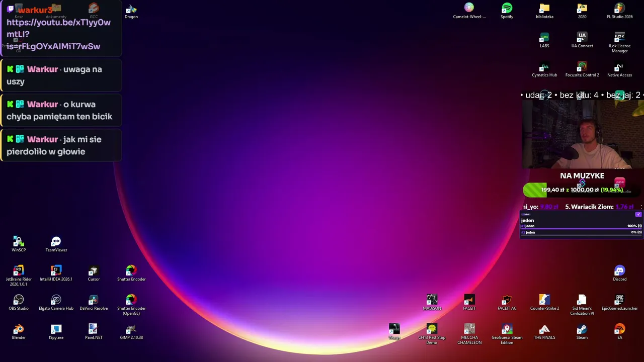Launch DaVinci Resolve

(94, 303)
